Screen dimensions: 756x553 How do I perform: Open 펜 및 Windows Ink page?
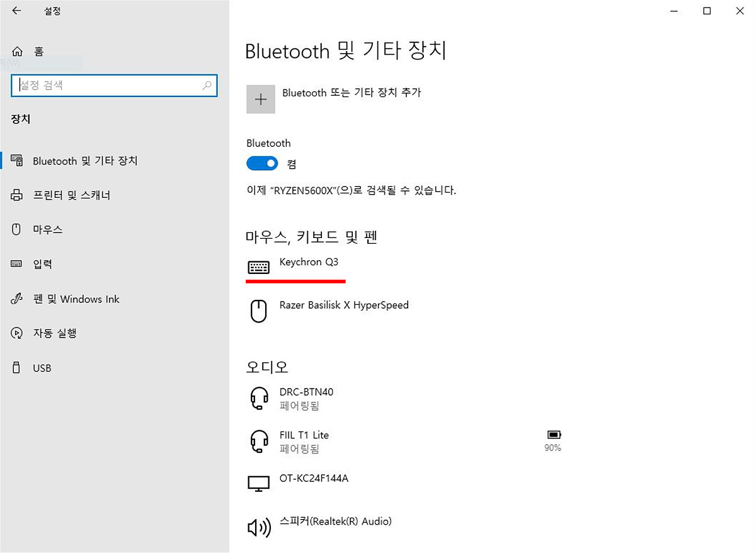pyautogui.click(x=76, y=299)
